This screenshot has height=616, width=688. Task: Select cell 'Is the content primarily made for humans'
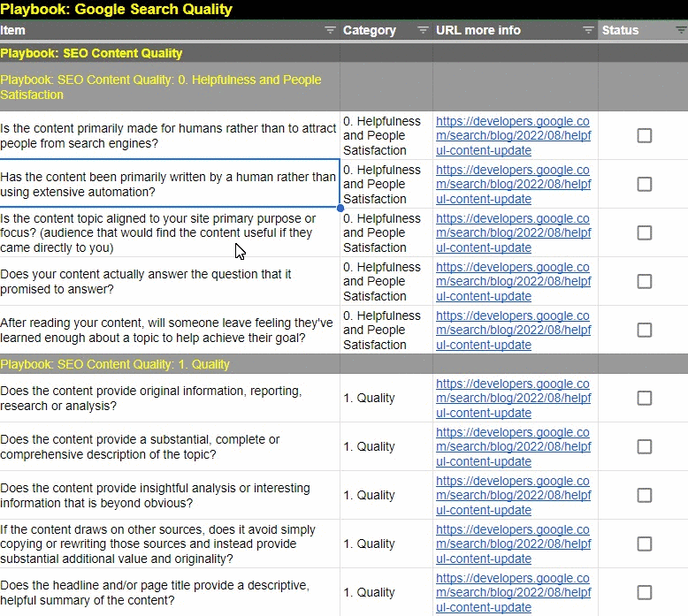pyautogui.click(x=170, y=135)
